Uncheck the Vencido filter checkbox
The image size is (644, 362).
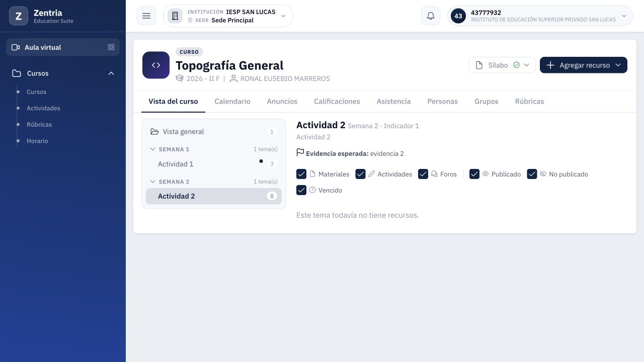tap(301, 190)
